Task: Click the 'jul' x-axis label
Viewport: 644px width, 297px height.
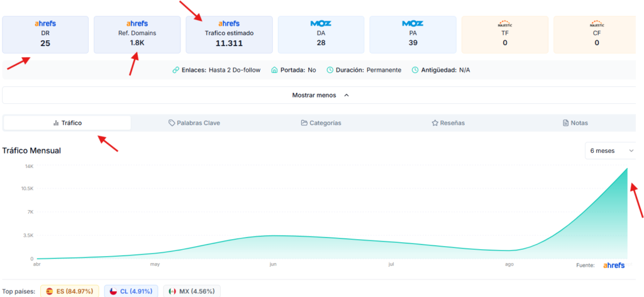Action: (x=391, y=264)
